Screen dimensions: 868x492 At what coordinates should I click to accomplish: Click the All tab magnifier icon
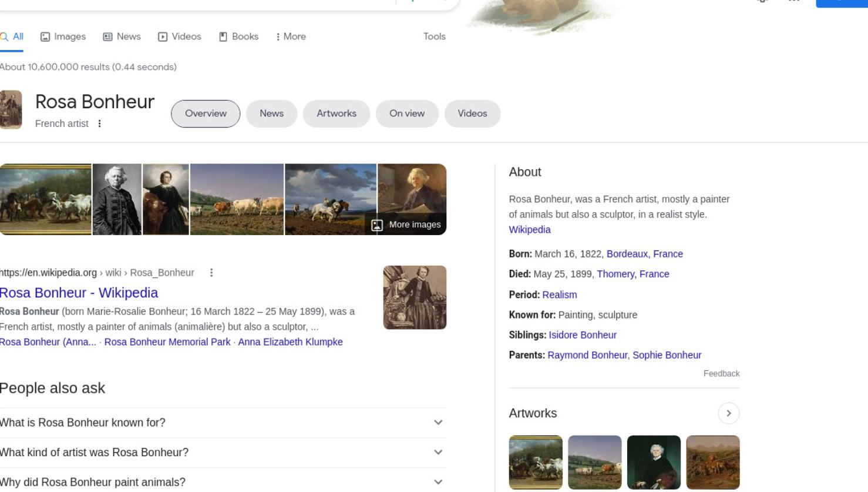click(x=4, y=36)
